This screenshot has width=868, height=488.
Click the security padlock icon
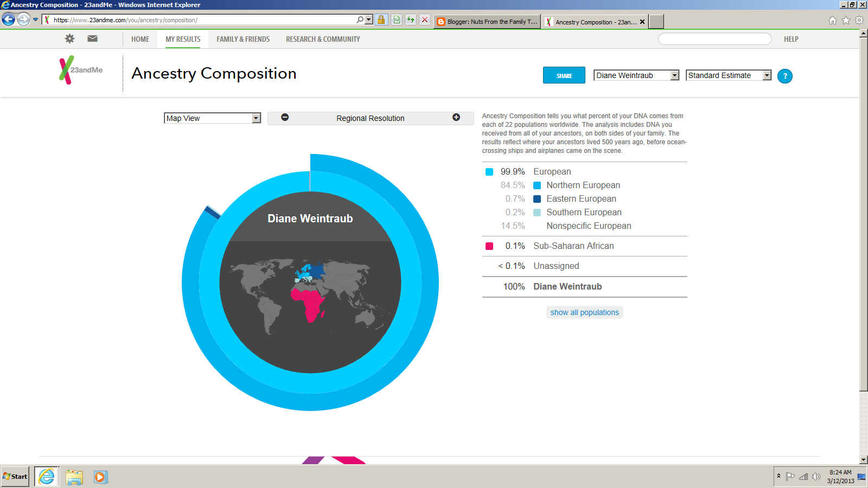click(x=381, y=20)
